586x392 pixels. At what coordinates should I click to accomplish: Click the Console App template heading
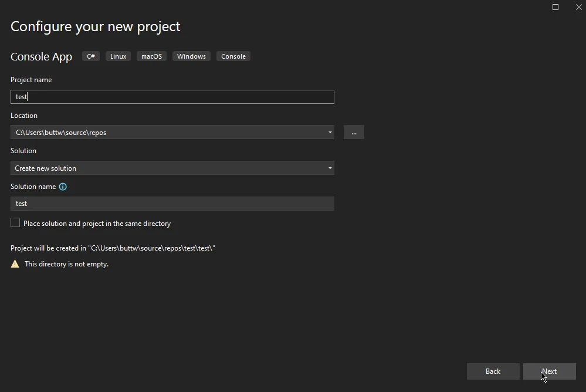[41, 57]
